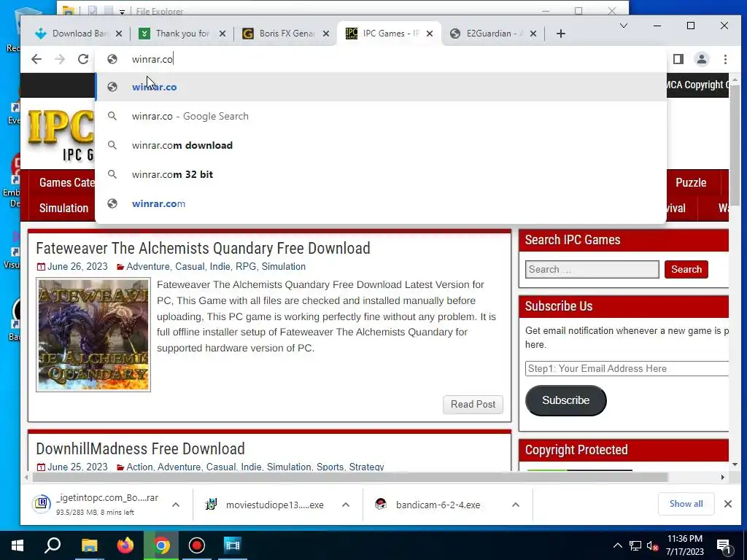The height and width of the screenshot is (560, 747).
Task: Select the winrar.com site suggestion
Action: click(381, 203)
